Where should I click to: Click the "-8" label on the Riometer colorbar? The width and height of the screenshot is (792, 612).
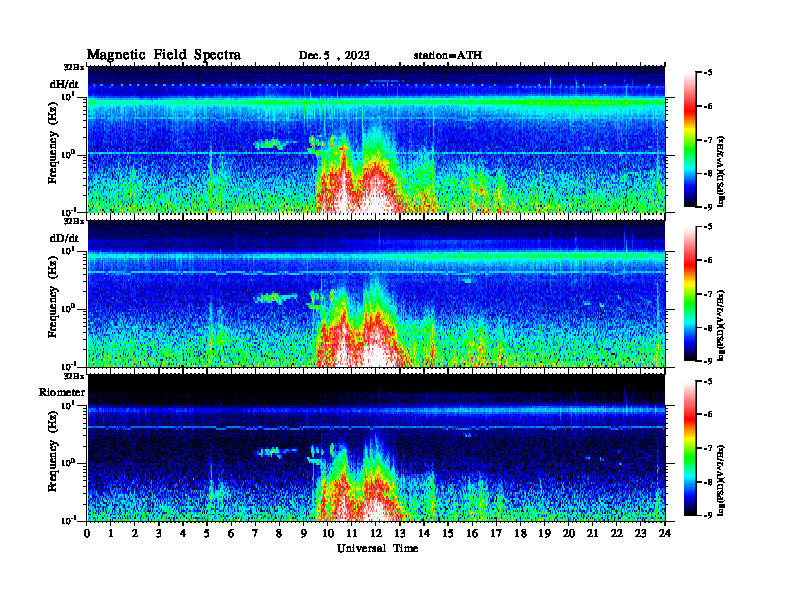point(708,482)
